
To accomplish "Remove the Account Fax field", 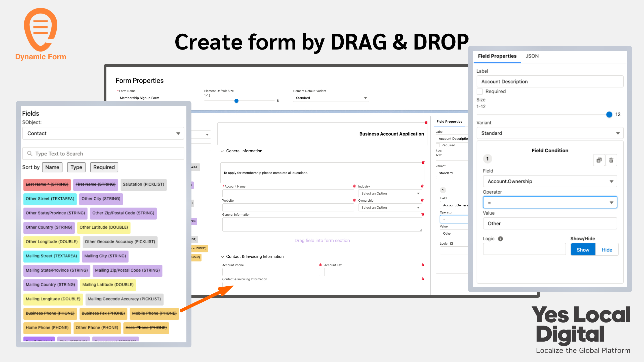I will point(423,265).
